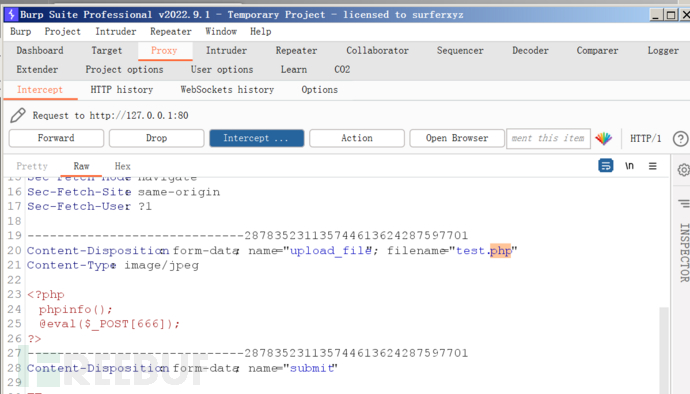Open the Burp menu
The image size is (690, 394).
click(21, 32)
